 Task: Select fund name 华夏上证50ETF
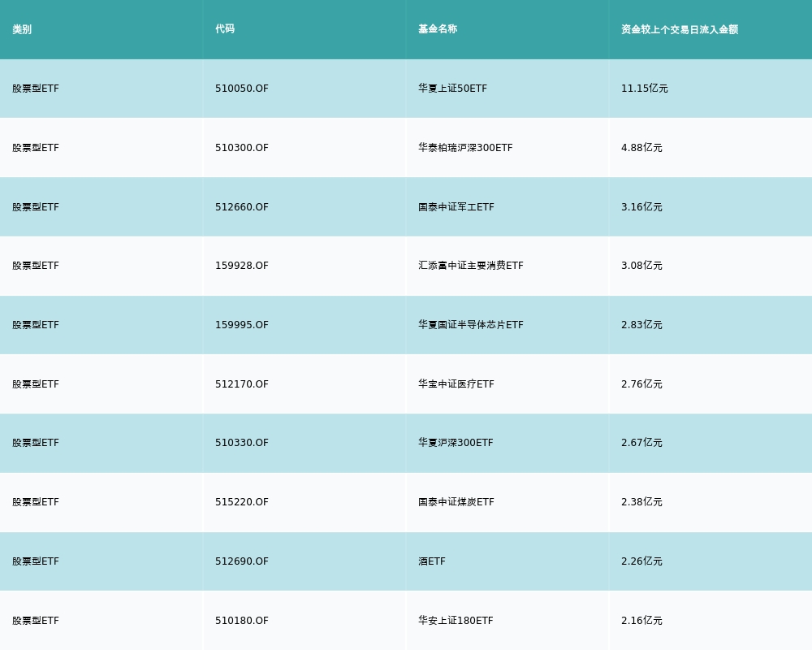(452, 89)
